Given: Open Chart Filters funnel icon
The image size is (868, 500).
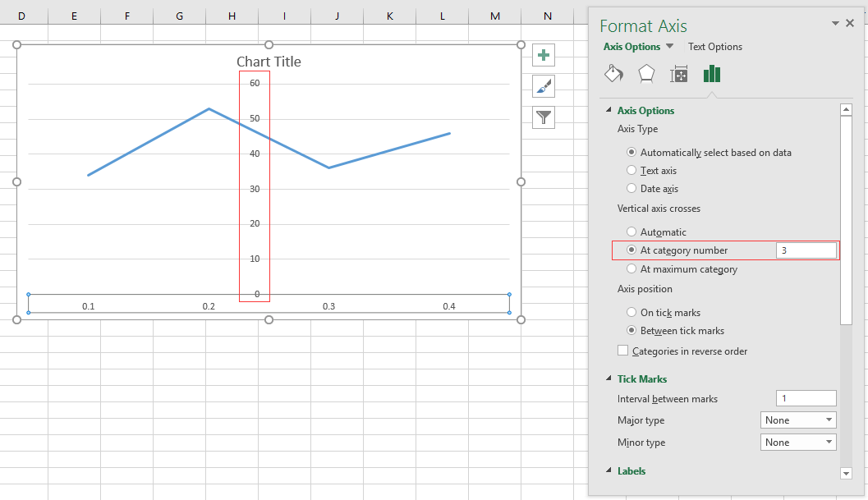Looking at the screenshot, I should (543, 117).
